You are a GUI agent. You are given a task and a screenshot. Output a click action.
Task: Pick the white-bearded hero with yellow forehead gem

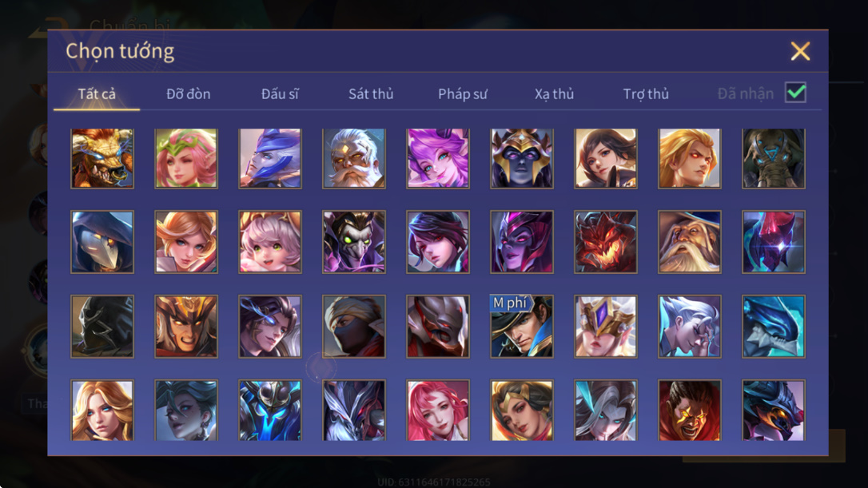click(354, 158)
